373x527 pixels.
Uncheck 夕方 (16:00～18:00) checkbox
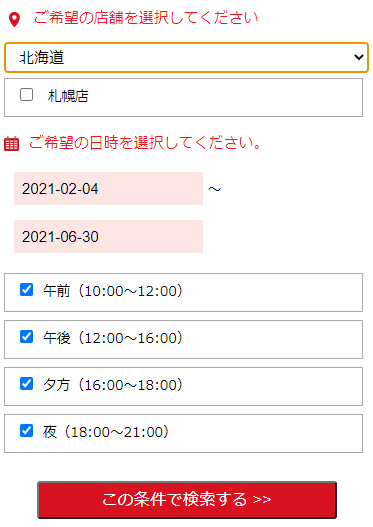27,383
